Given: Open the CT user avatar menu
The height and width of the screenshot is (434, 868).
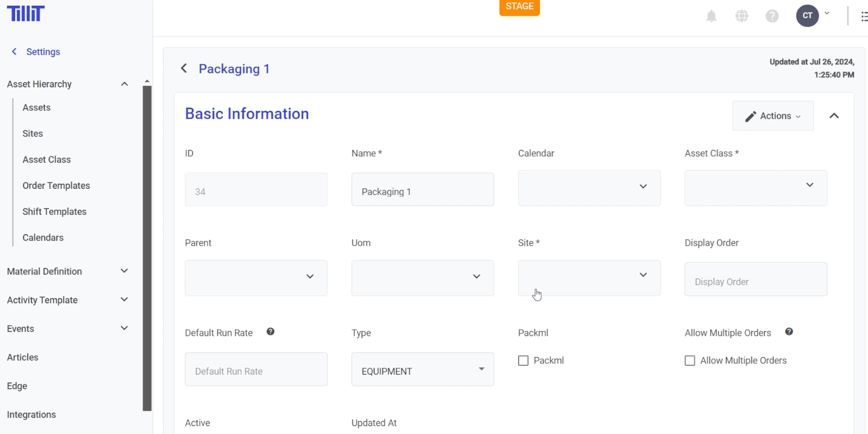Looking at the screenshot, I should click(807, 16).
